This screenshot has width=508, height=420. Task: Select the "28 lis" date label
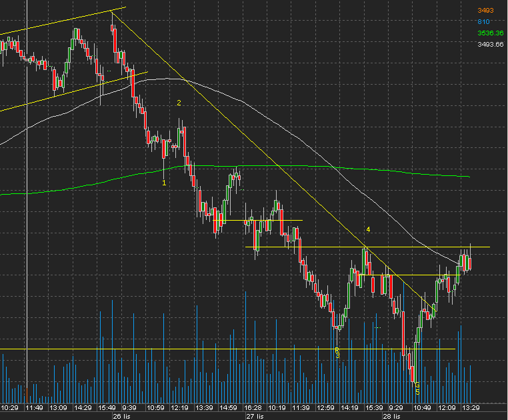coord(391,415)
